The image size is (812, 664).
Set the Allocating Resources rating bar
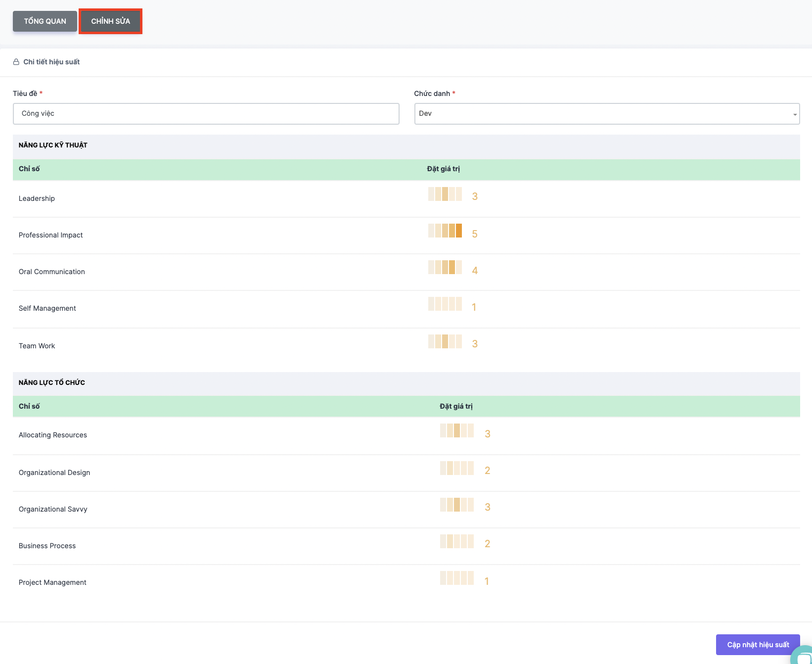click(x=457, y=430)
